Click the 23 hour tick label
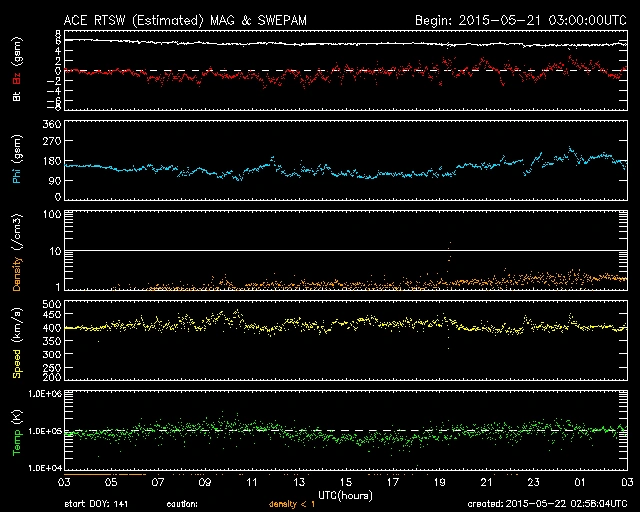 coord(533,482)
